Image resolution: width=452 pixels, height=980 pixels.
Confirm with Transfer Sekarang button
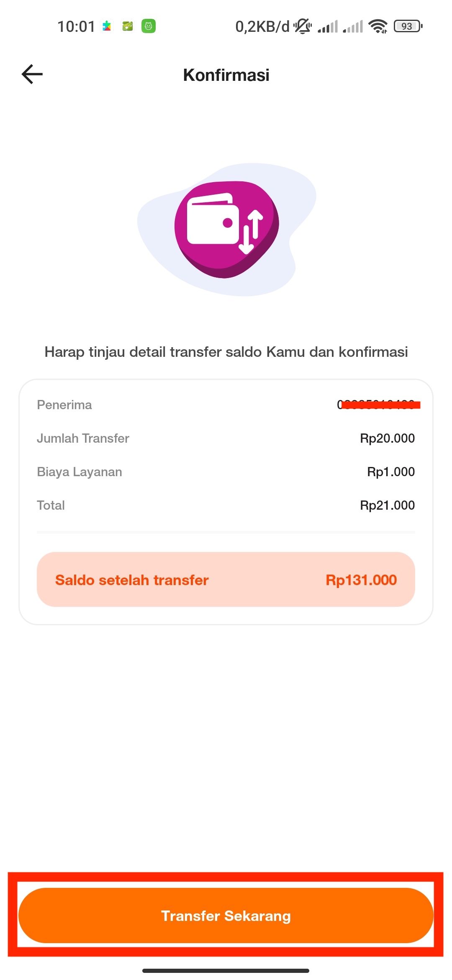[x=226, y=916]
